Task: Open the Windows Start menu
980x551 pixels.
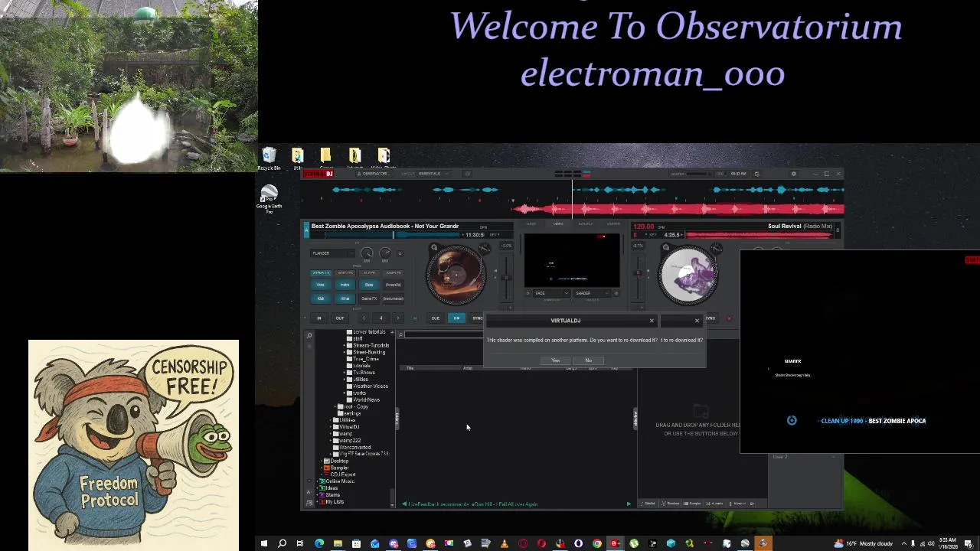Action: click(x=263, y=543)
